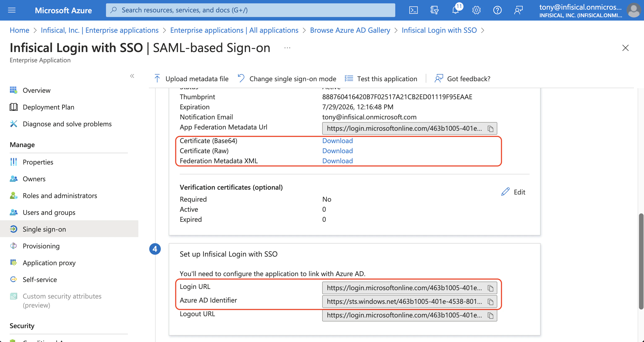Viewport: 644px width, 342px height.
Task: Open the more options ellipsis beside the title
Action: click(x=287, y=48)
